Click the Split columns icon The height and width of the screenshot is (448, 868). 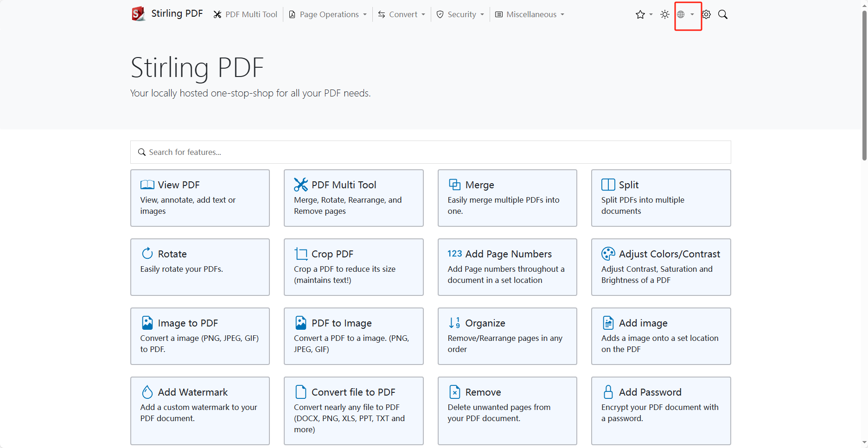pyautogui.click(x=608, y=185)
